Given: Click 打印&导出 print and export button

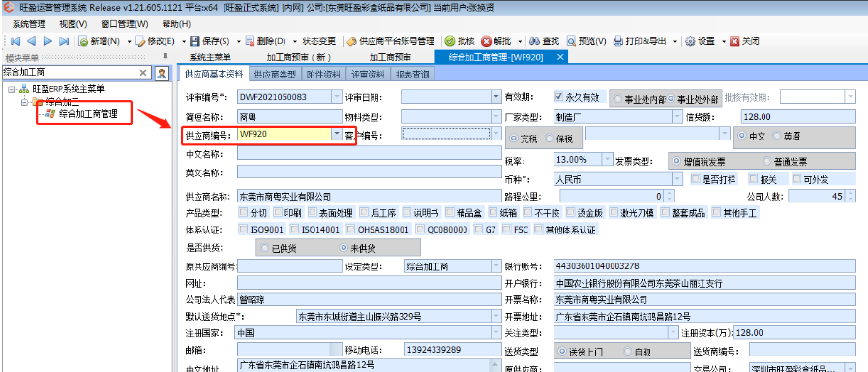Looking at the screenshot, I should (x=641, y=41).
